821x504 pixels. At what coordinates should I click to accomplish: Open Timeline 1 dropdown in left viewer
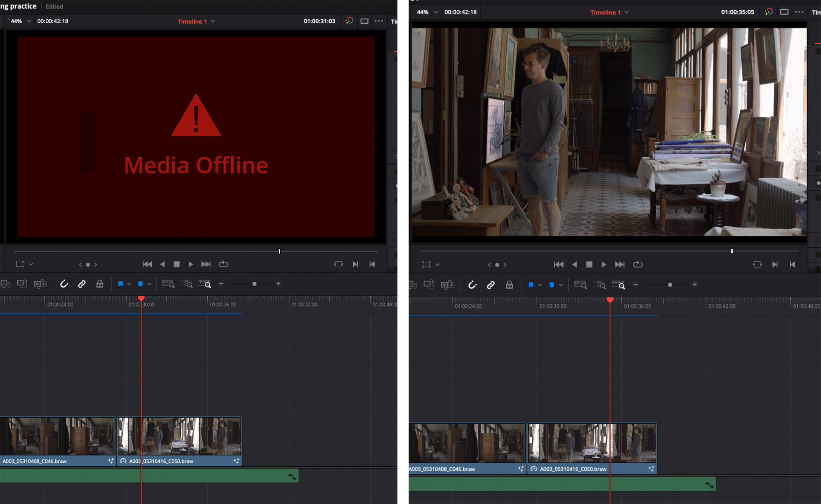coord(196,21)
